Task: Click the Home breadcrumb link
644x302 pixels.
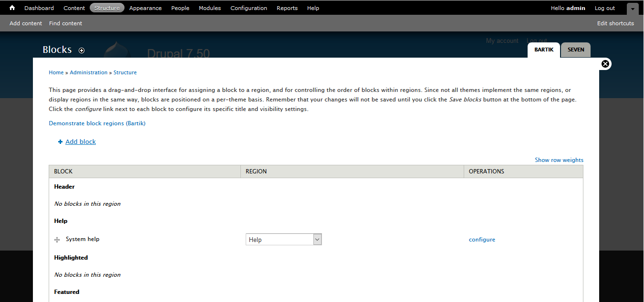Action: click(56, 72)
